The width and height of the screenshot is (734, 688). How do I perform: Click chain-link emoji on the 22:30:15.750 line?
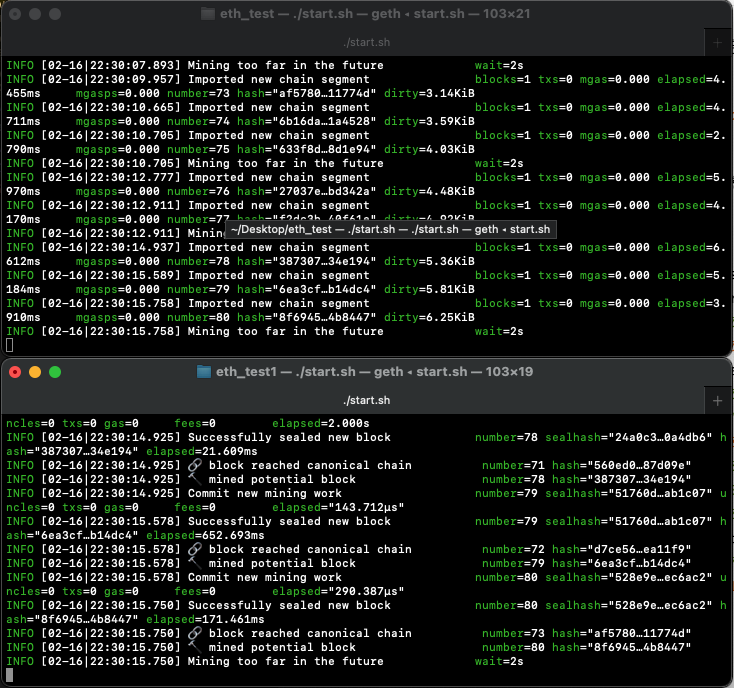click(195, 633)
